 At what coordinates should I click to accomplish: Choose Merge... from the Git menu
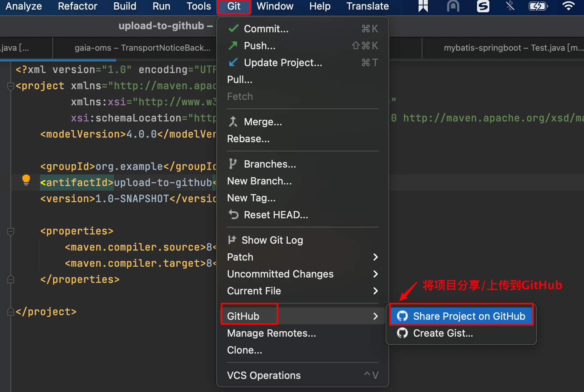pyautogui.click(x=303, y=122)
